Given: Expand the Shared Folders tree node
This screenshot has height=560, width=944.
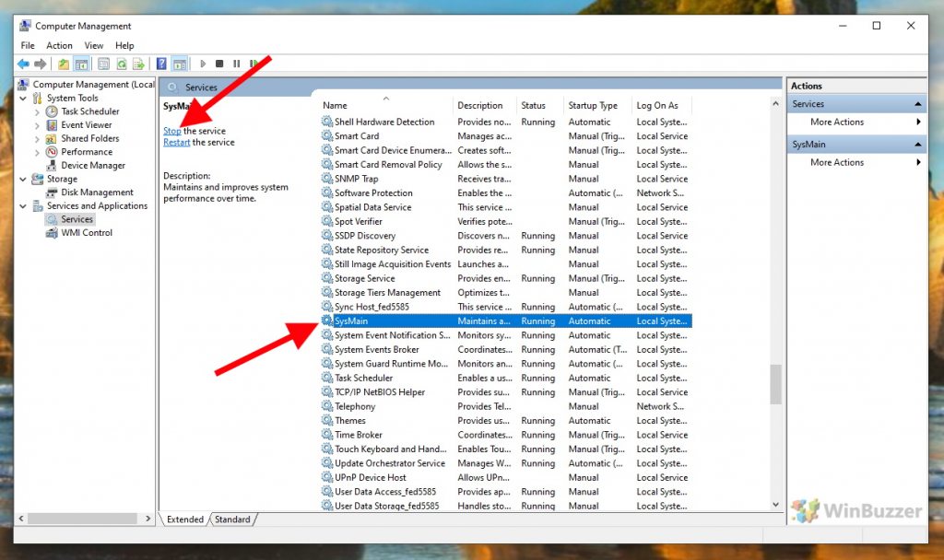Looking at the screenshot, I should 37,139.
